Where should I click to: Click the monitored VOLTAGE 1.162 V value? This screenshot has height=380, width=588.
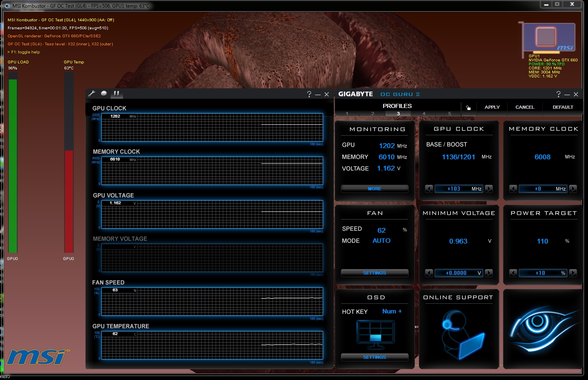tap(386, 169)
